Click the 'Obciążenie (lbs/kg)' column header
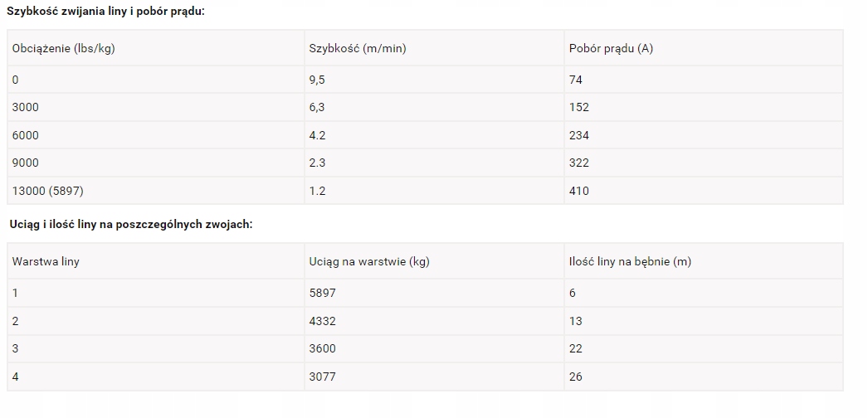Viewport: 868px width, 418px height. pos(63,48)
